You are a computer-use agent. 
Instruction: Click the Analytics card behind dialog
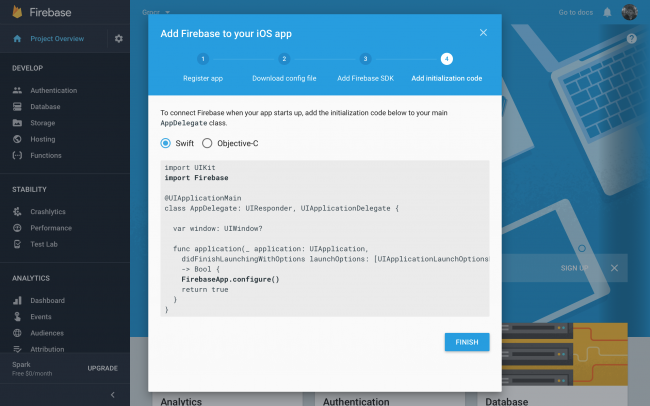[227, 400]
